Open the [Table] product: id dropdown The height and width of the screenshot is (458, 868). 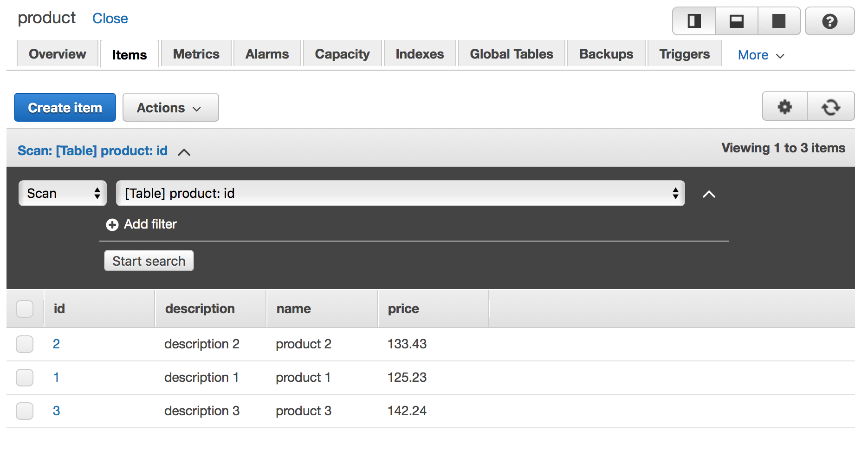pos(400,193)
